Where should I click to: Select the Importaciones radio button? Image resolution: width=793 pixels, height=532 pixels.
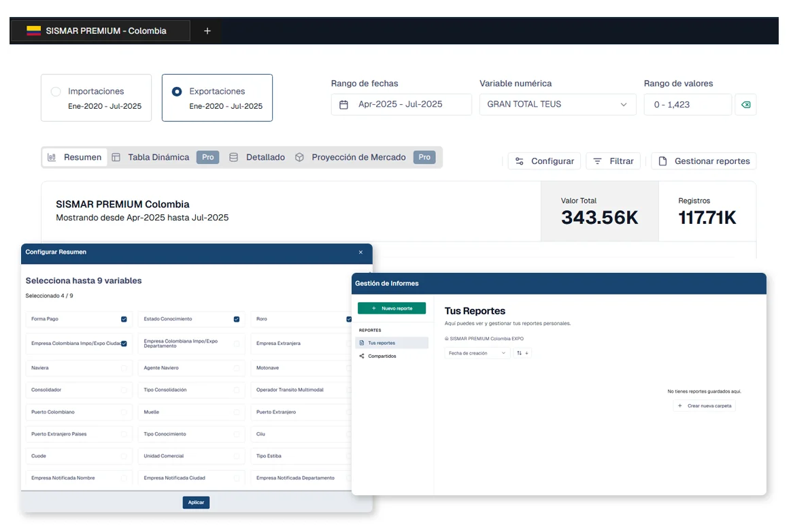[x=56, y=92]
